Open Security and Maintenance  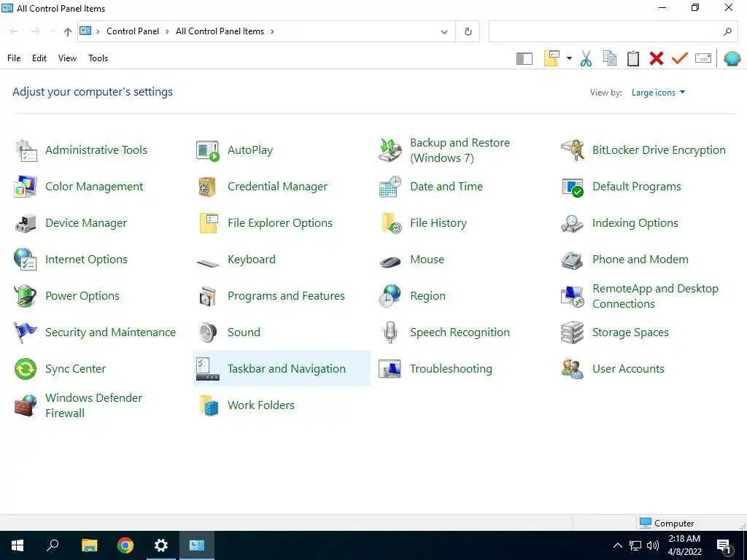(x=95, y=332)
